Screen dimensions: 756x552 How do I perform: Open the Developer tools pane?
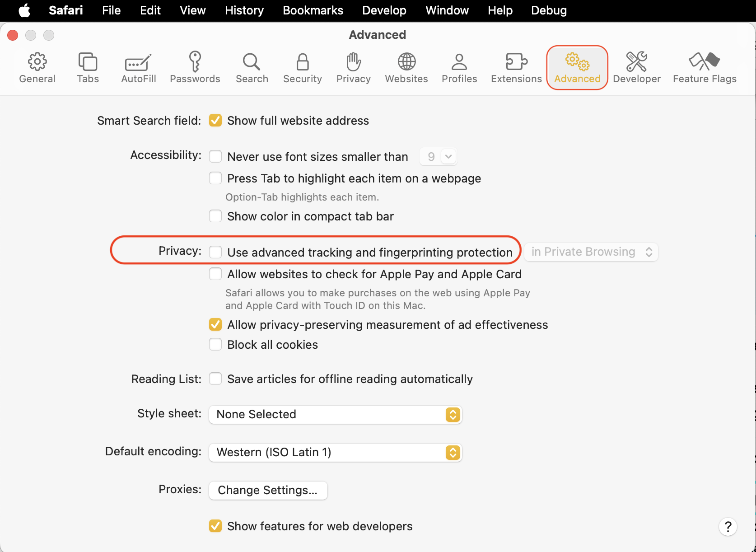637,68
